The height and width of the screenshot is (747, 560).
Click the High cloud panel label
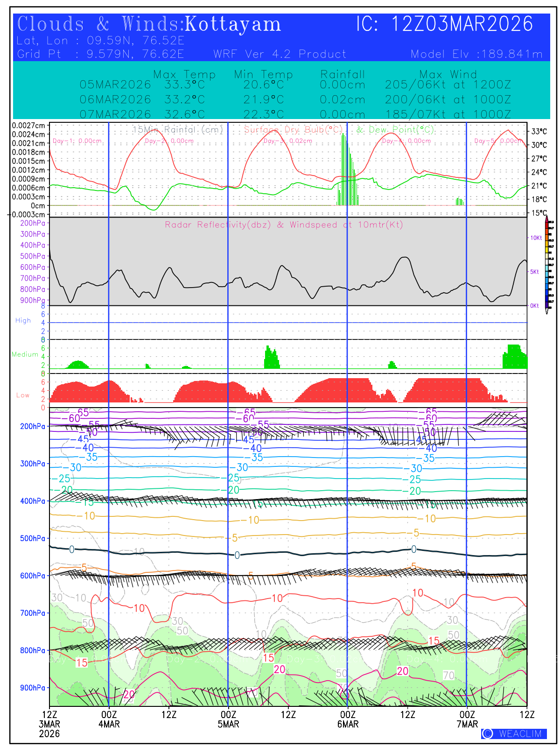23,320
